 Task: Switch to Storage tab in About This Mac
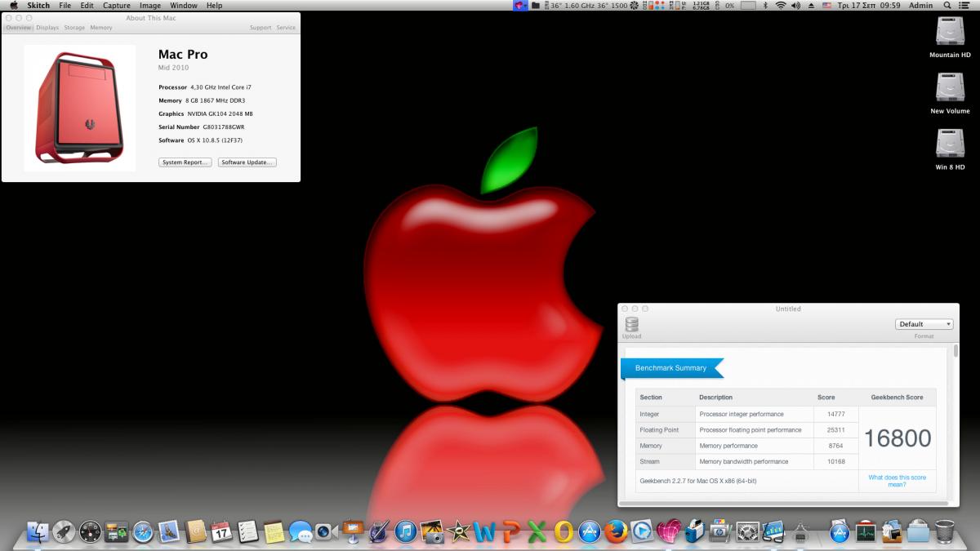[x=74, y=28]
